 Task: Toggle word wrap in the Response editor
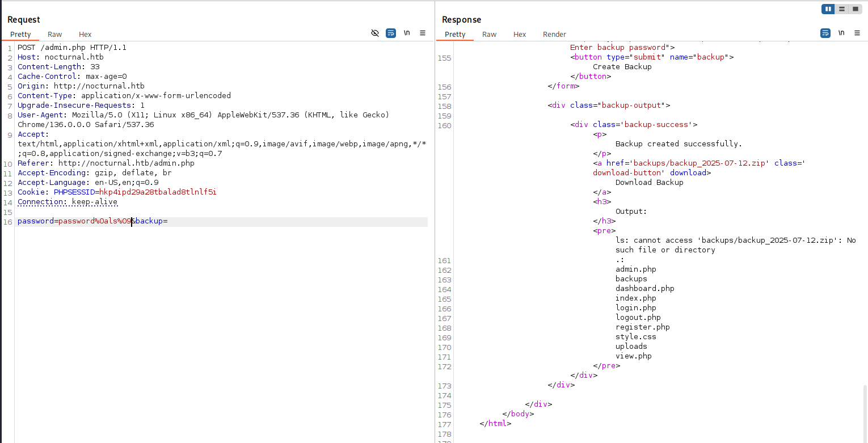(825, 33)
